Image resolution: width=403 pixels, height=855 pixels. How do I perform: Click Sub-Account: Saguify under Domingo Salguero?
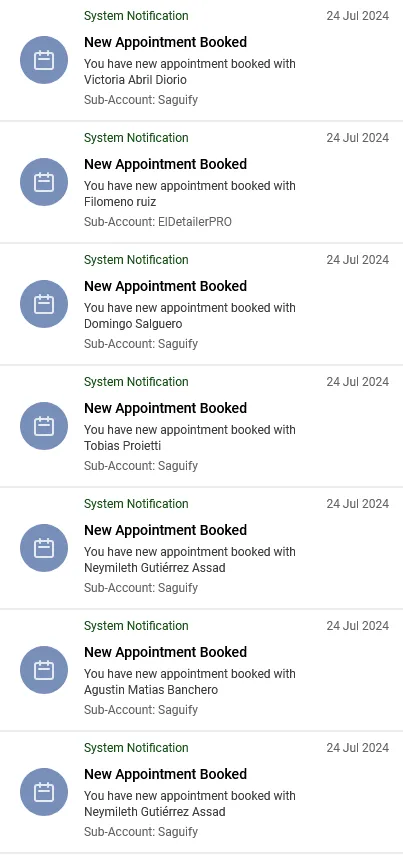pos(141,344)
